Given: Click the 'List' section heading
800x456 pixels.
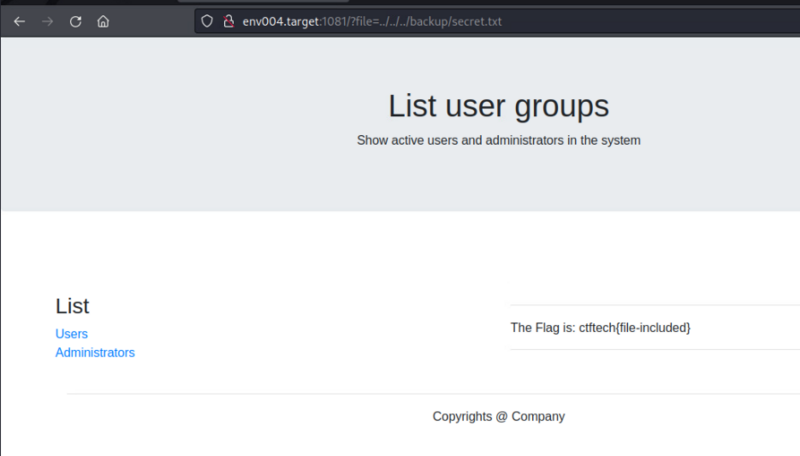Looking at the screenshot, I should pyautogui.click(x=72, y=307).
